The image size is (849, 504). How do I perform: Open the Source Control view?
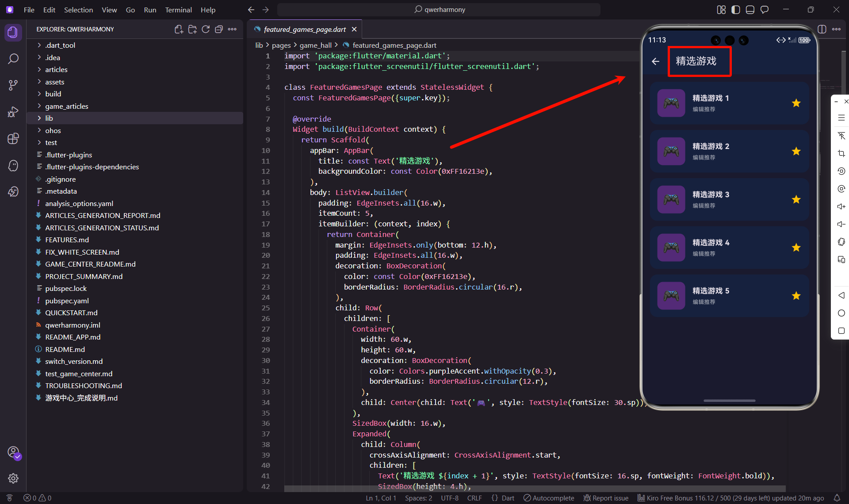13,85
